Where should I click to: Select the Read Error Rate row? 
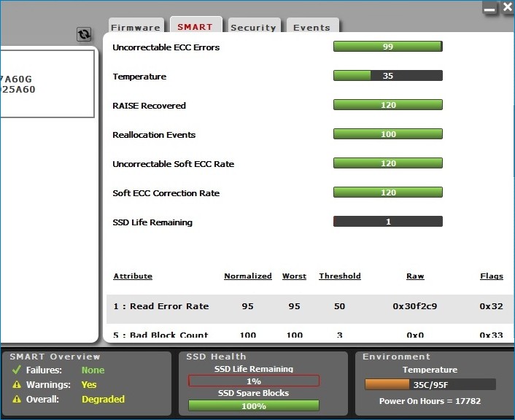tap(306, 307)
